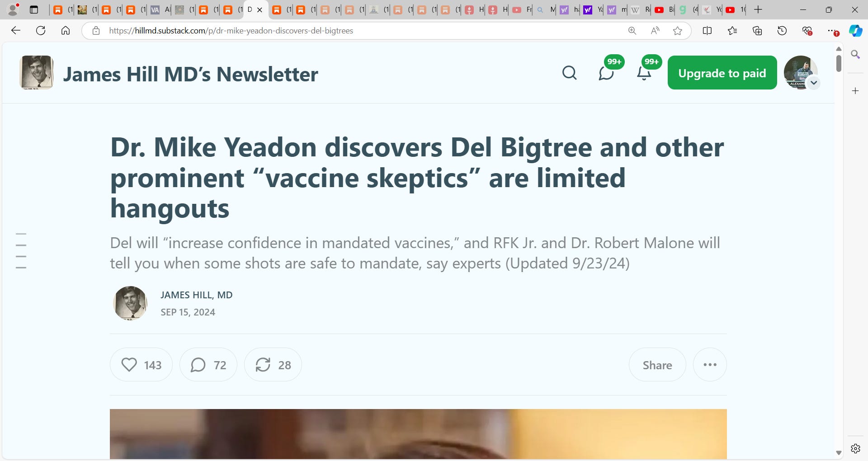Open tab actions menu
The image size is (868, 461).
(x=34, y=9)
